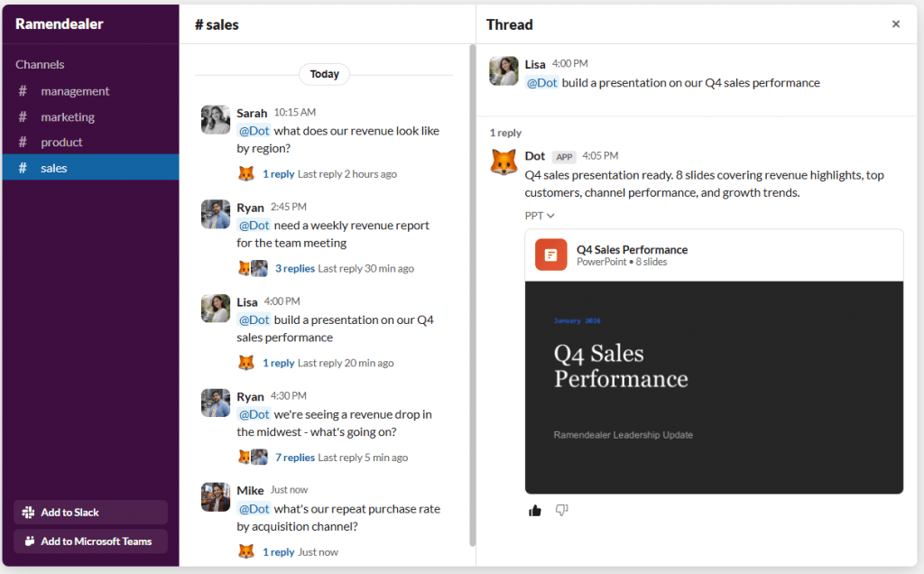The height and width of the screenshot is (574, 924).
Task: Click the Ramendealer workspace name
Action: point(59,23)
